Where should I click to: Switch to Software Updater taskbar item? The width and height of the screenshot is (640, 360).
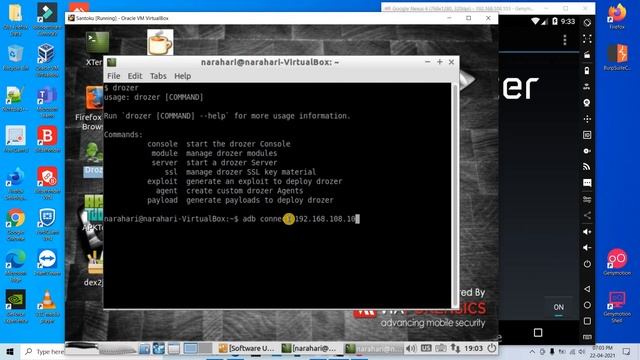(247, 348)
